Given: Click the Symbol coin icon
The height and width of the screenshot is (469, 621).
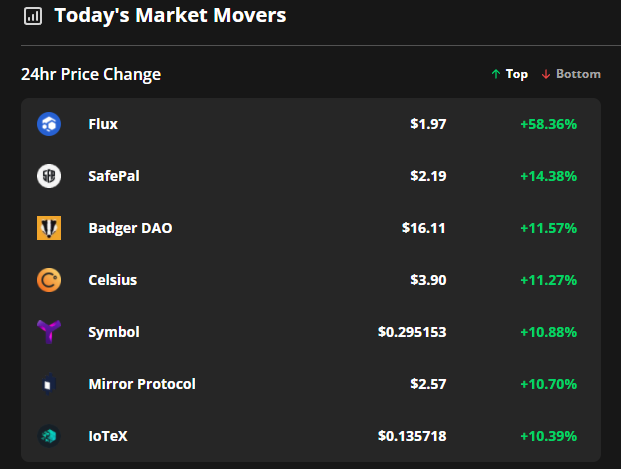Looking at the screenshot, I should (49, 332).
